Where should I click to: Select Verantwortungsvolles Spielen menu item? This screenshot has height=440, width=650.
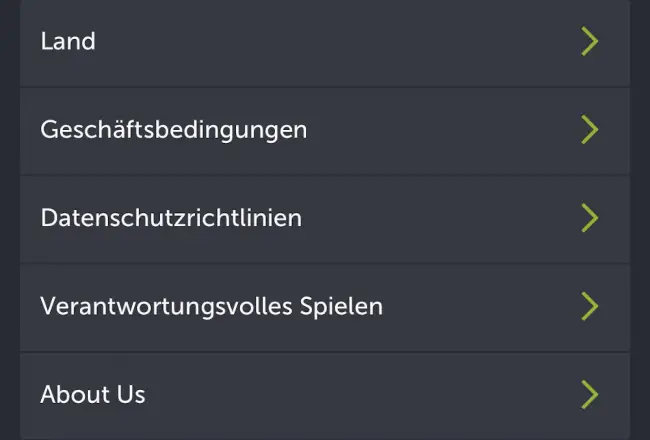coord(325,308)
